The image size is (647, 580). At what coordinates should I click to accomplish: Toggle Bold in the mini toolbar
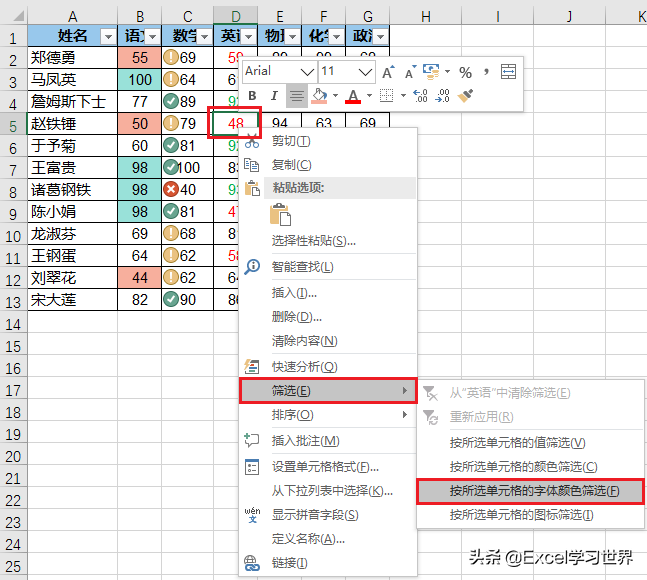(252, 95)
